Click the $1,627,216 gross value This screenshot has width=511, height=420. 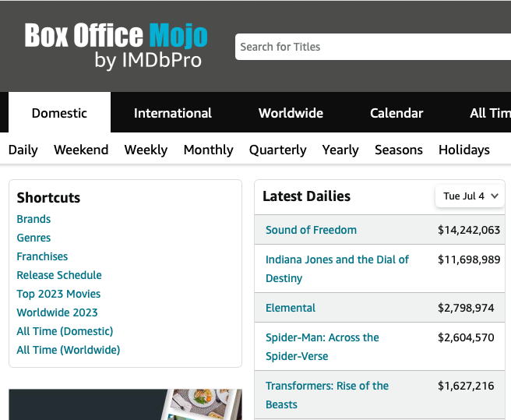(466, 386)
